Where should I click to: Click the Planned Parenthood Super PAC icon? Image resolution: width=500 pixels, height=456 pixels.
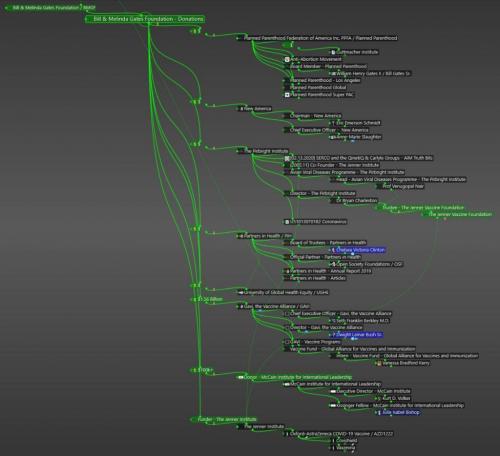[287, 95]
